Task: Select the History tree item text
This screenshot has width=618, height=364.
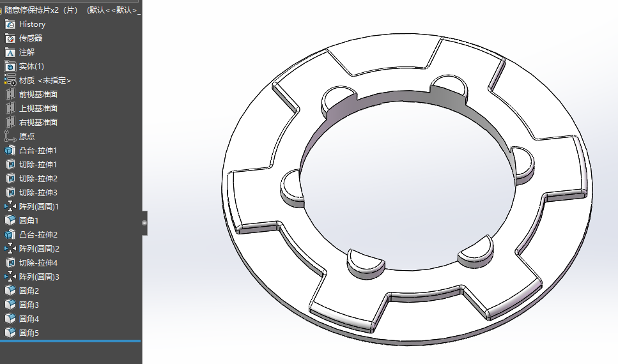Action: 33,24
